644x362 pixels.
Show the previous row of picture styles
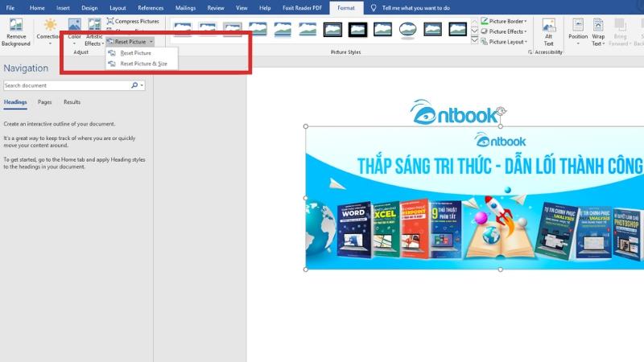[x=474, y=22]
